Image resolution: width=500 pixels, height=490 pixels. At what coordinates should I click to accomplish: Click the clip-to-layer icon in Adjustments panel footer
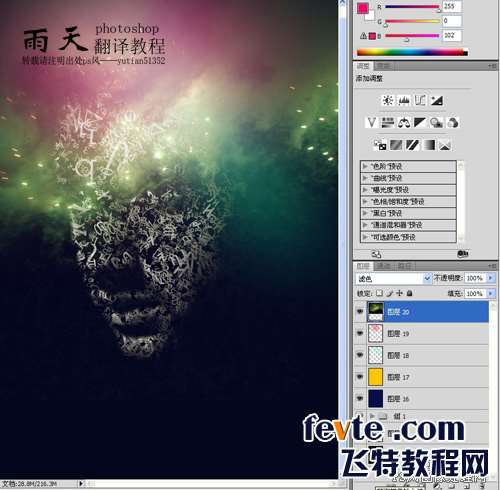(x=463, y=254)
